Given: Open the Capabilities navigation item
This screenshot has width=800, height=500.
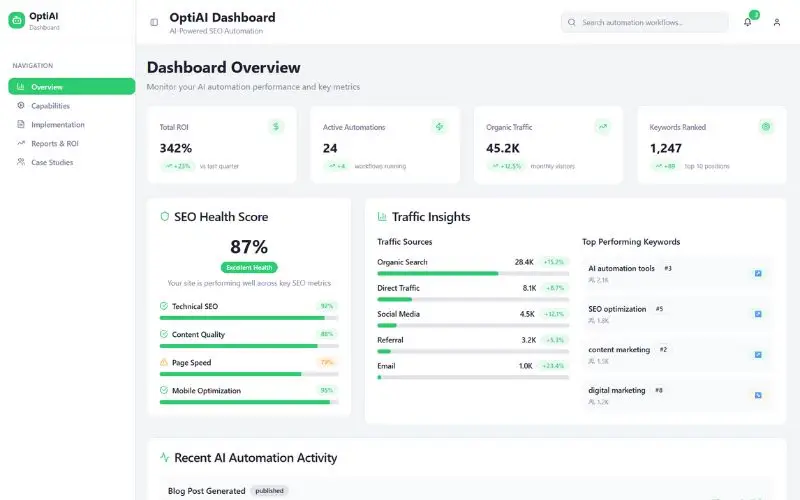Looking at the screenshot, I should pyautogui.click(x=71, y=106).
